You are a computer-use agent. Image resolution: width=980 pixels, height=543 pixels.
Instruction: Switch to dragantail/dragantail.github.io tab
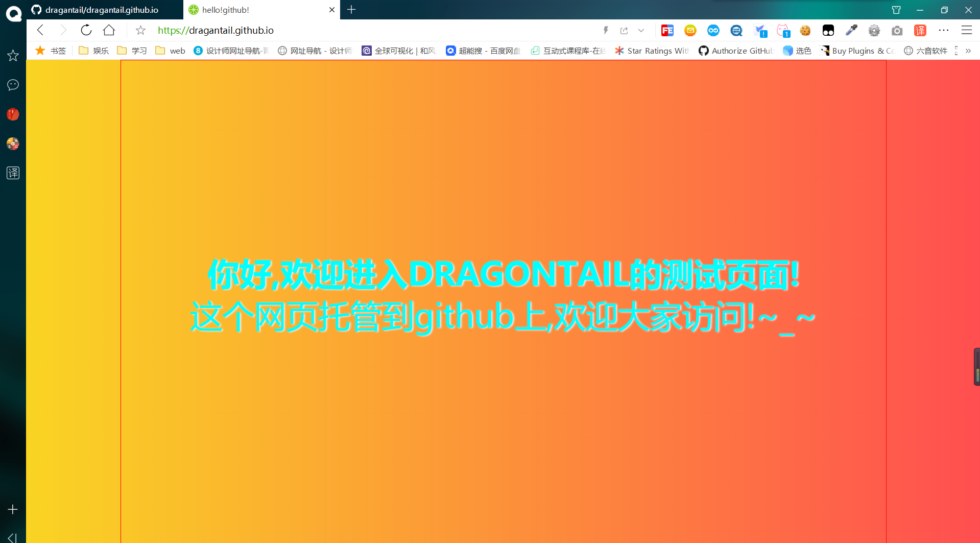pos(105,10)
